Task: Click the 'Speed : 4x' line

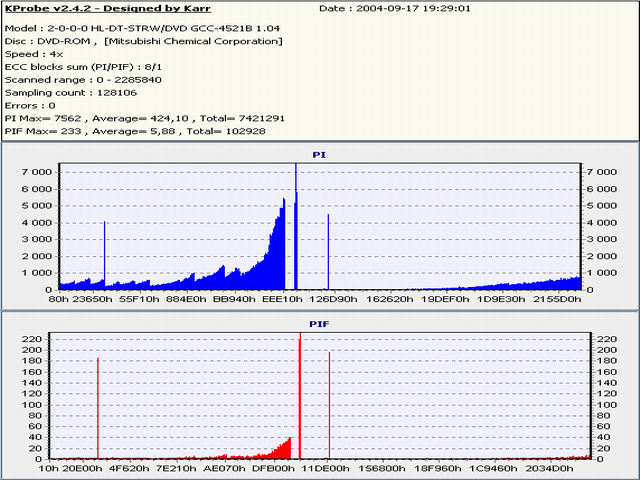Action: 34,54
